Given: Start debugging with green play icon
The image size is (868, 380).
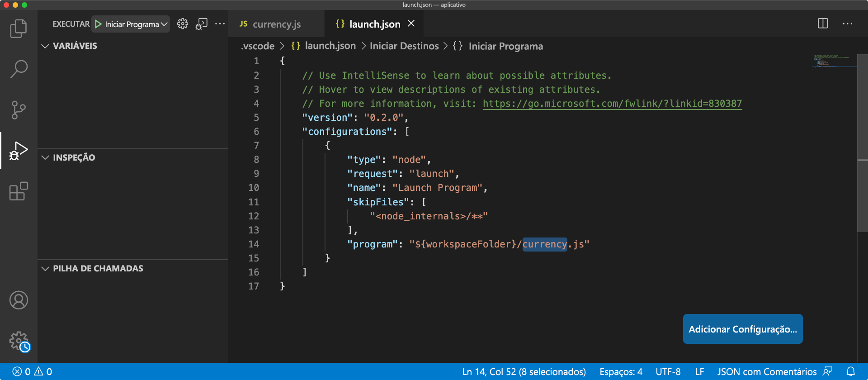Looking at the screenshot, I should click(98, 24).
